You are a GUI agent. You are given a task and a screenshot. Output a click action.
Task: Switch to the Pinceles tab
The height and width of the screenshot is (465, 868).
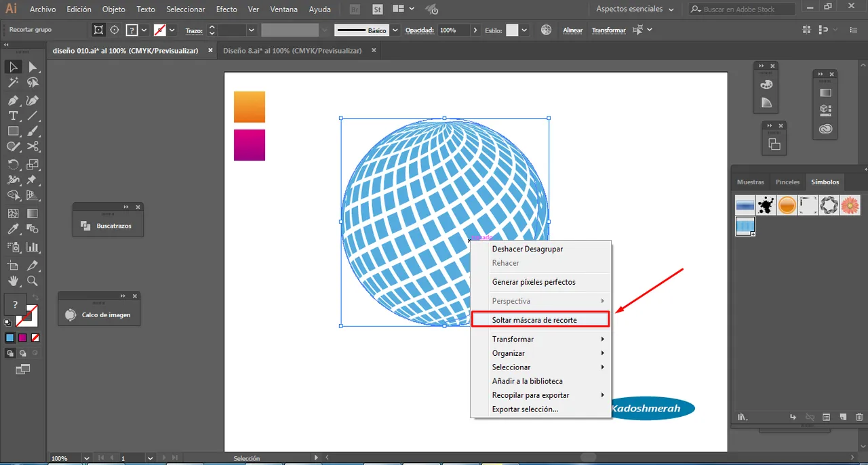[787, 182]
